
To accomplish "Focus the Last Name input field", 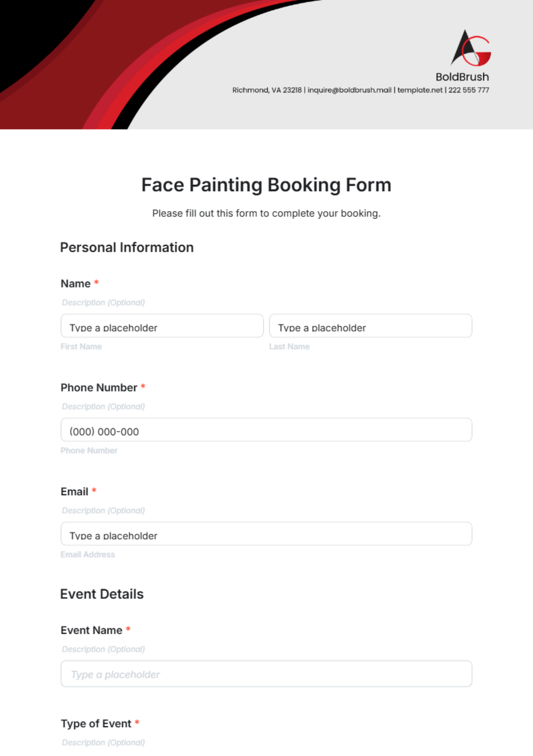I will pos(370,326).
